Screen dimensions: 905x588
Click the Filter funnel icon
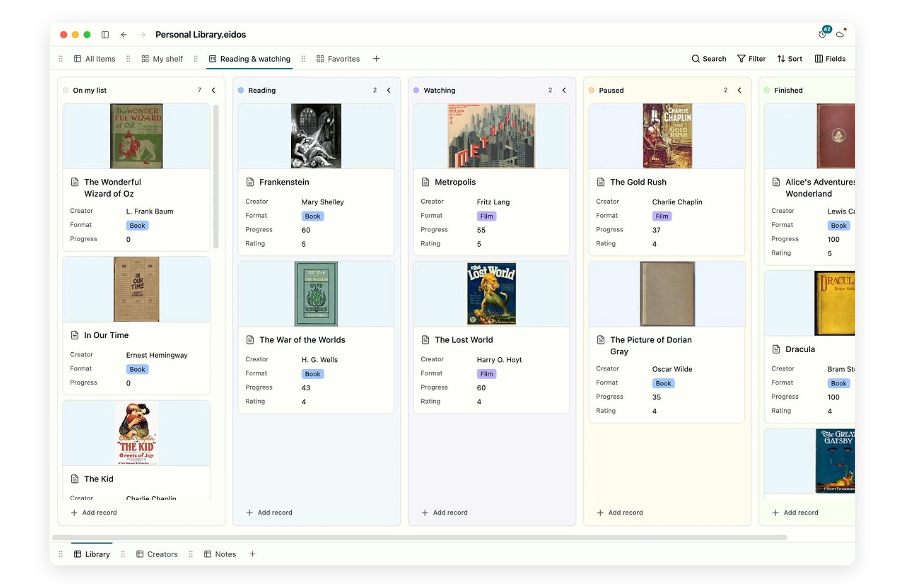741,59
